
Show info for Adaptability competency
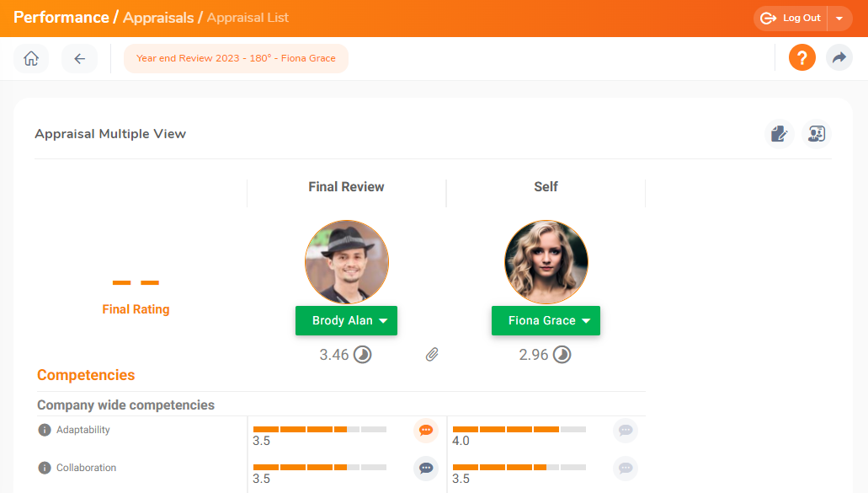point(45,430)
